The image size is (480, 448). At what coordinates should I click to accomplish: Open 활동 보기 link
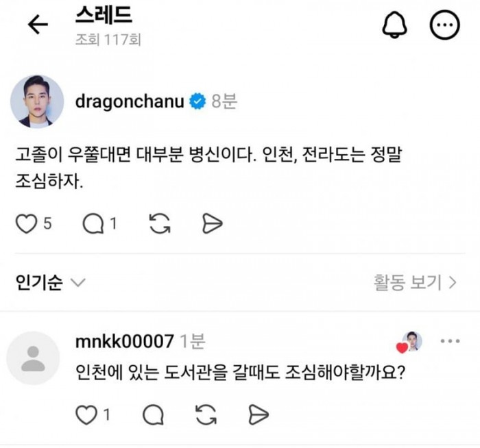(x=416, y=282)
